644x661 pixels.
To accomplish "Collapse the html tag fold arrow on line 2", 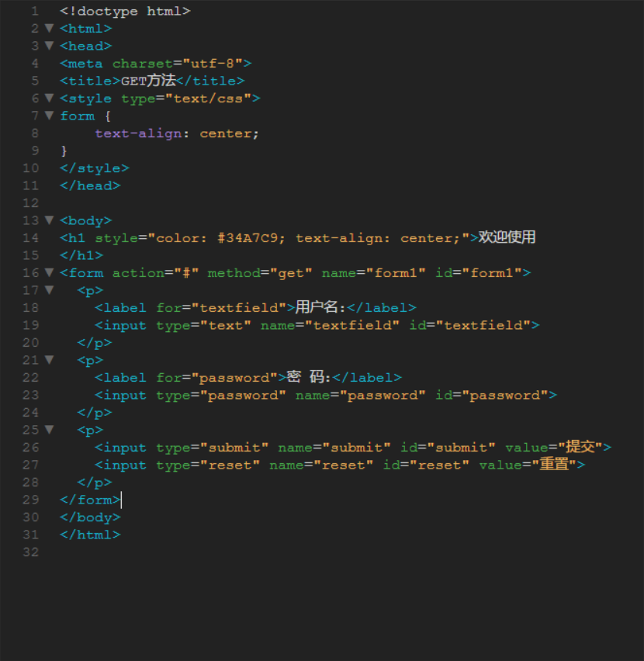I will (x=50, y=28).
